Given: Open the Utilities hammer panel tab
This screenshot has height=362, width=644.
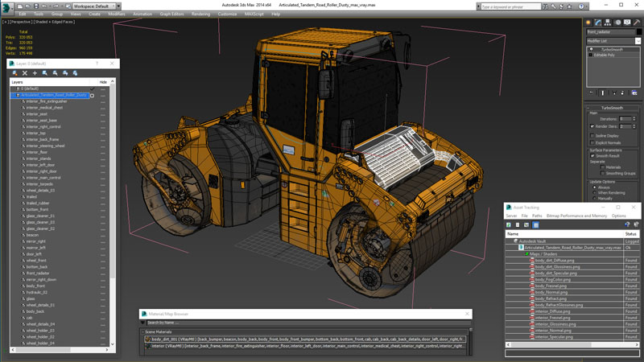Looking at the screenshot, I should (638, 23).
